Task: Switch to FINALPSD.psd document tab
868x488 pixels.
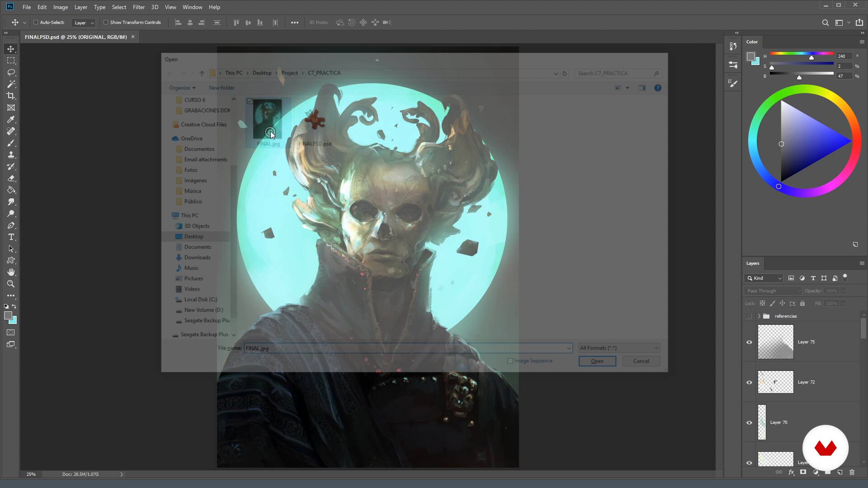Action: pos(75,37)
